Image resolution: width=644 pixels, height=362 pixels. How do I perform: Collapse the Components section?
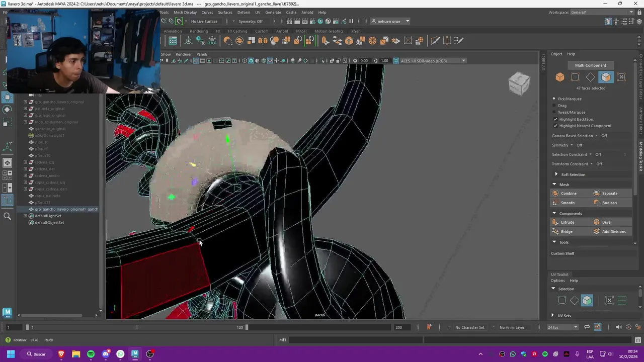point(554,214)
